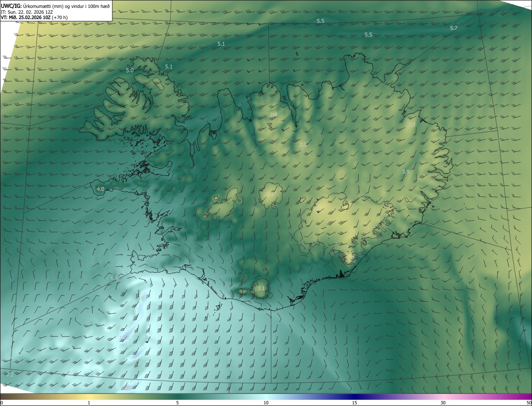Click the 7.2 value label over the sea
Screen dimensions: 532x406
tap(10, 374)
